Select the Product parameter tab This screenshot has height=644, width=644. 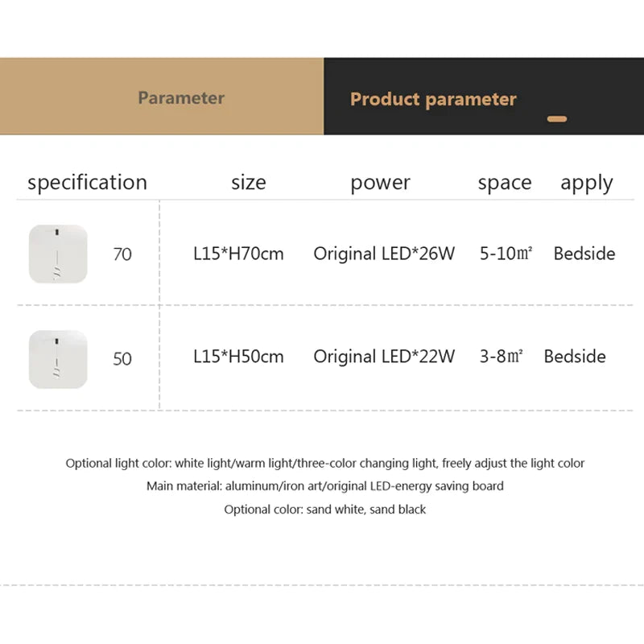pos(433,99)
